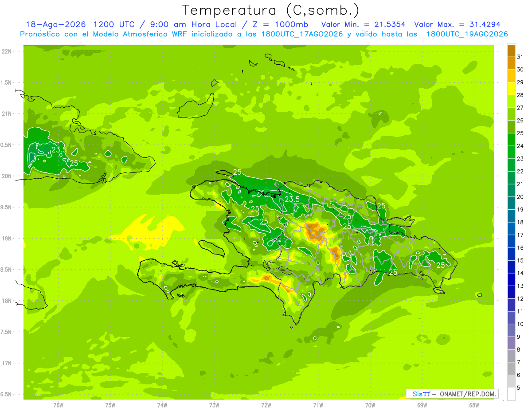
Task: Click the "7.5N" latitude axis label
Action: click(x=6, y=332)
